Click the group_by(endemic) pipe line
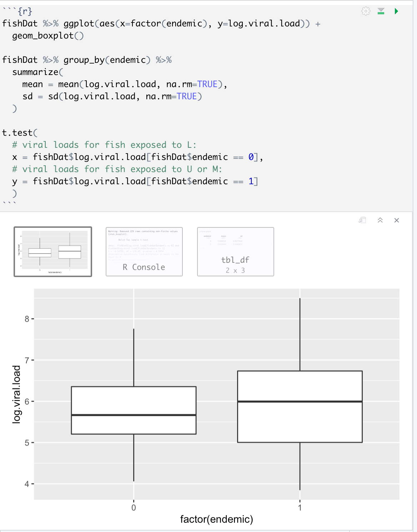The image size is (417, 532). (107, 60)
